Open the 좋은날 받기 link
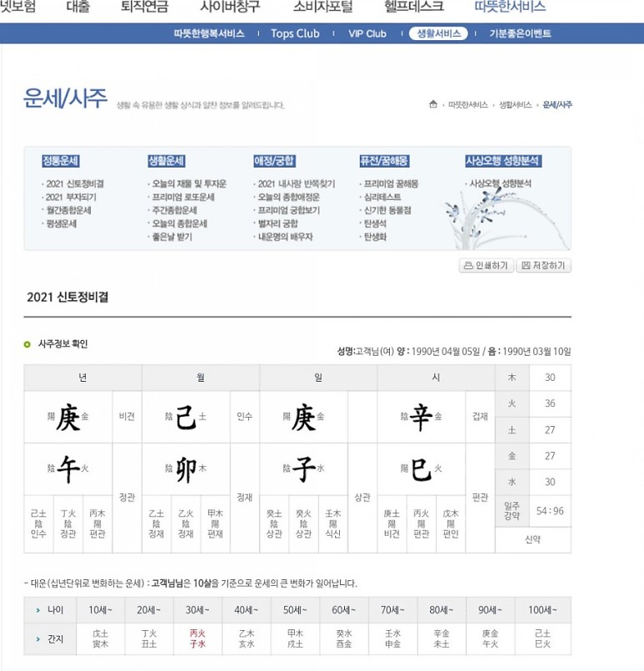This screenshot has height=671, width=644. point(172,237)
